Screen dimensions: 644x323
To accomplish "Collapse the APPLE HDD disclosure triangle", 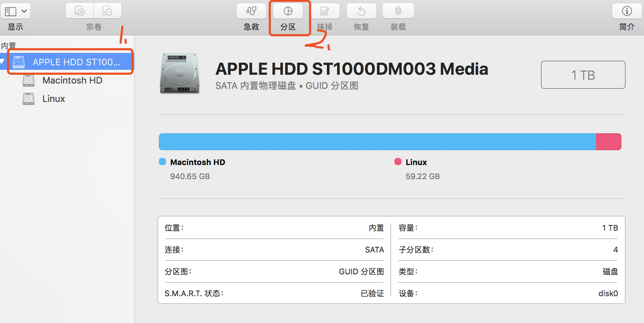I will (2, 62).
